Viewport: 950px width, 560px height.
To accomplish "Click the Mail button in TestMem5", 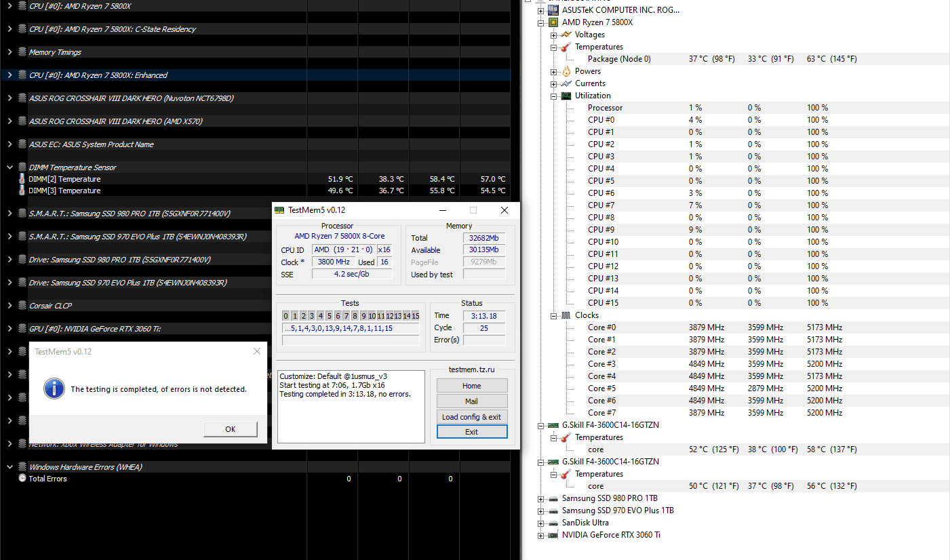I will point(472,401).
